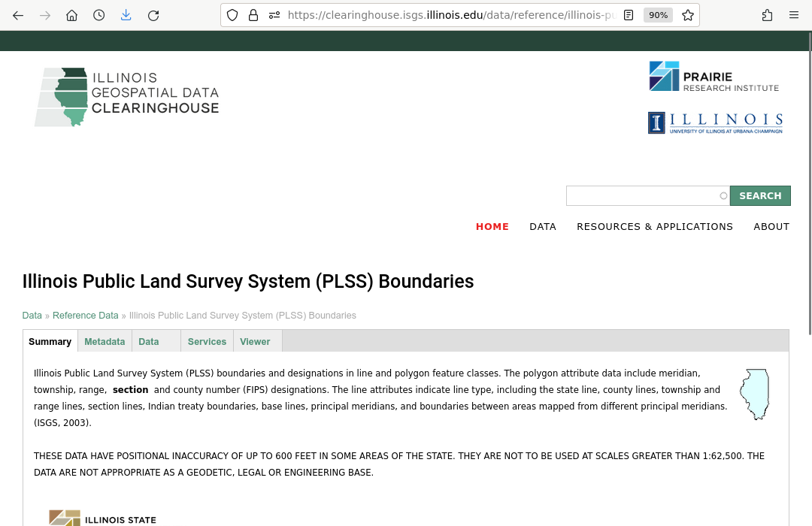This screenshot has height=526, width=812.
Task: Reset the 90% zoom level badge
Action: click(x=658, y=15)
